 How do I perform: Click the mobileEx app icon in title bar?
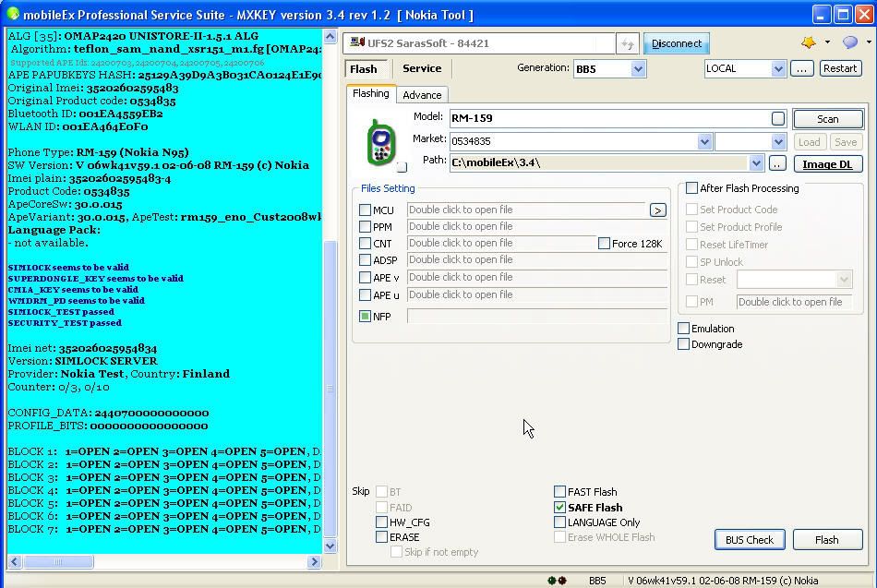[12, 14]
